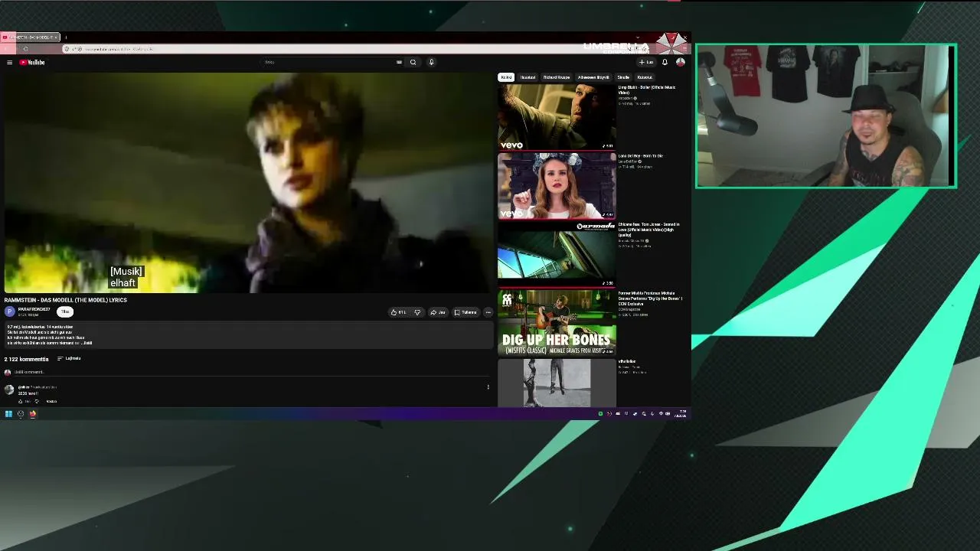Like the Rammstein video
Image resolution: width=980 pixels, height=551 pixels.
[x=398, y=312]
